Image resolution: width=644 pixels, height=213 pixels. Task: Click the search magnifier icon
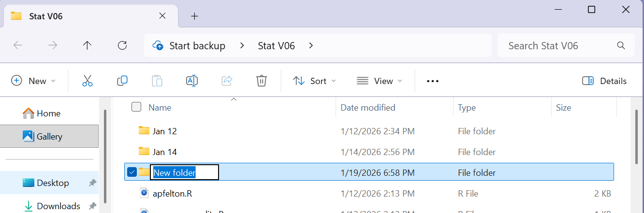621,45
